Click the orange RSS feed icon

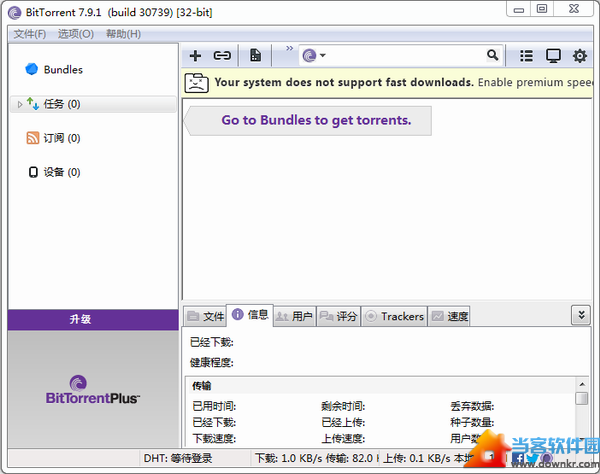[33, 138]
